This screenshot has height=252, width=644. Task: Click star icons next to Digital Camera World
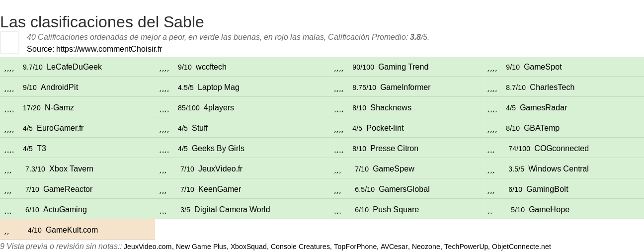click(x=163, y=211)
